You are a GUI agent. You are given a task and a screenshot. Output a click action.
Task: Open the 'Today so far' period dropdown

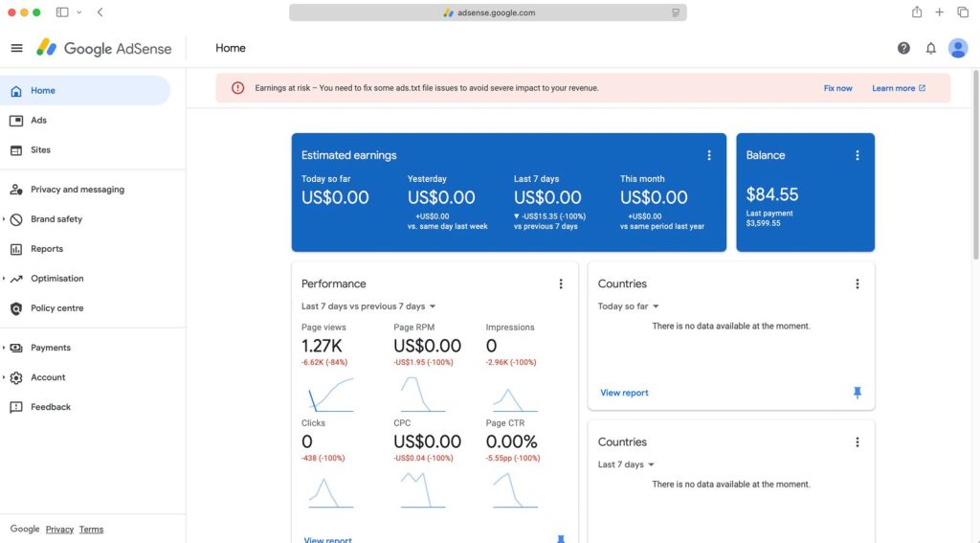[x=629, y=306]
